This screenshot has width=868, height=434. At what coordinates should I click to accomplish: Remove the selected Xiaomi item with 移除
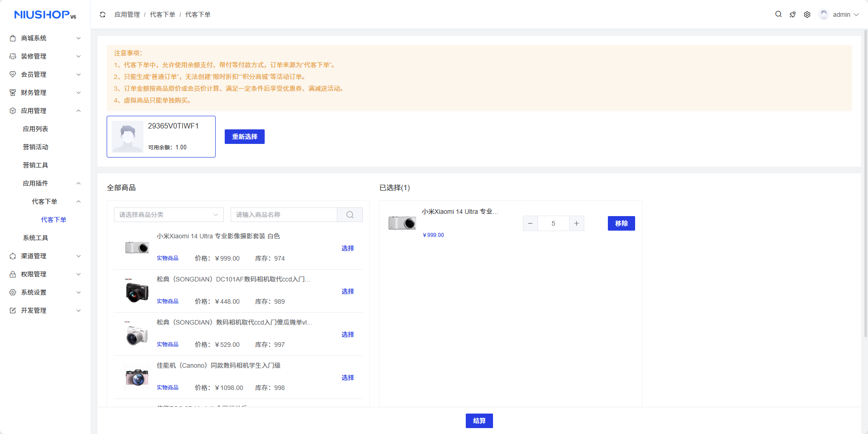point(621,223)
